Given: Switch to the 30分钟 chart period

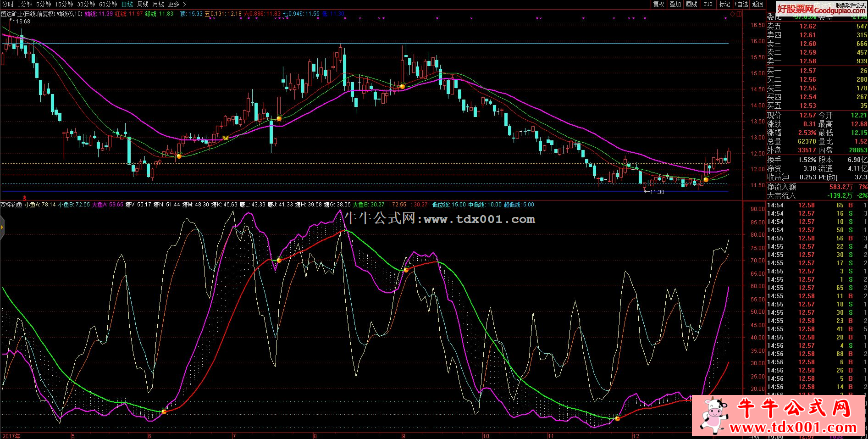Looking at the screenshot, I should (x=86, y=4).
